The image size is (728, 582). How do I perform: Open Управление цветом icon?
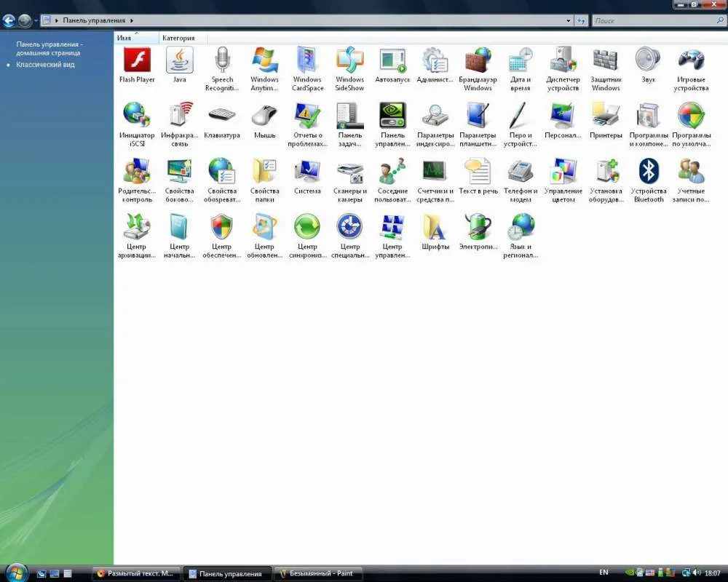click(563, 180)
